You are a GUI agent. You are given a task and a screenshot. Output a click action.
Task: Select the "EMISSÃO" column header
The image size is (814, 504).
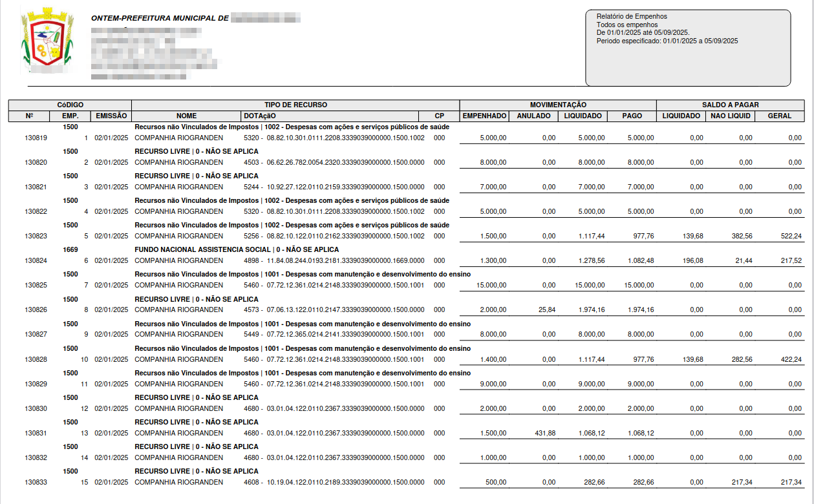tap(111, 116)
